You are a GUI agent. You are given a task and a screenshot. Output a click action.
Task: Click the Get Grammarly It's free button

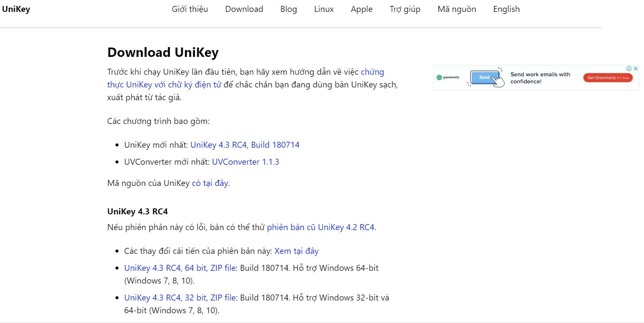pos(608,78)
